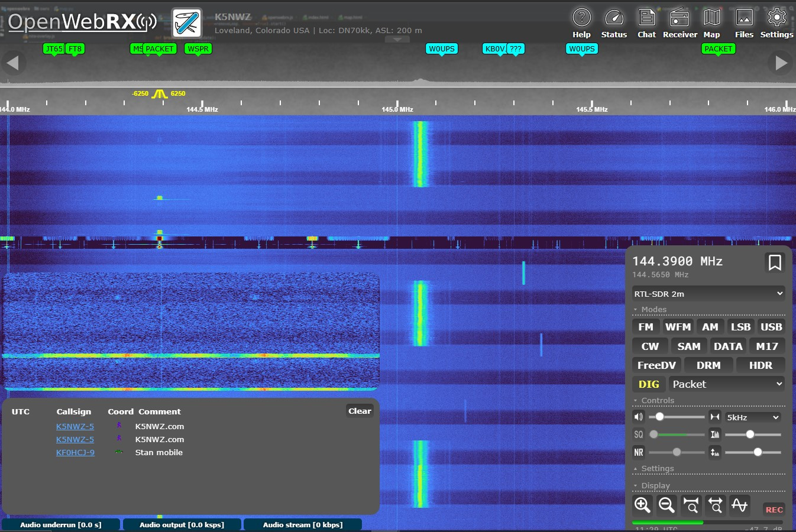Open the Packet digital mode dropdown

click(727, 384)
